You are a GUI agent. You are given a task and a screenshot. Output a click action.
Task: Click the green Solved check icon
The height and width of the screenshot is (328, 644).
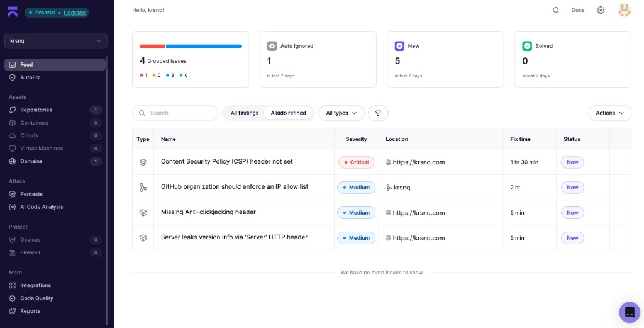click(527, 46)
